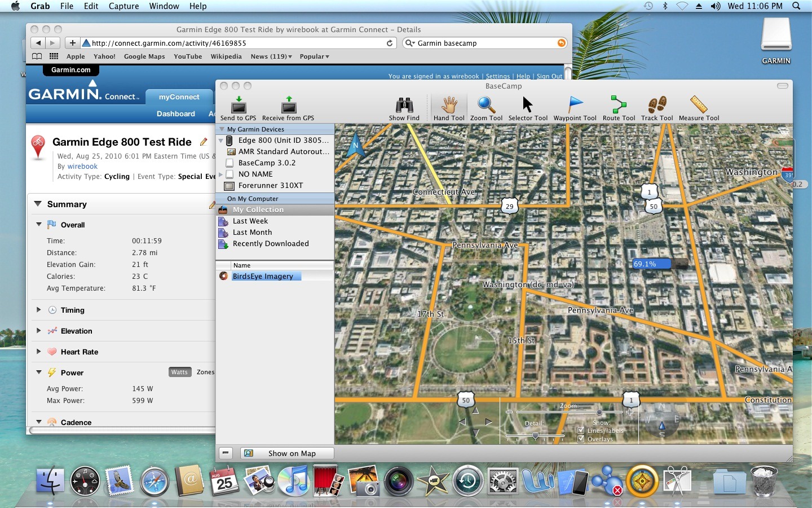The image size is (812, 508).
Task: Toggle the Lines/labels checkbox
Action: (x=581, y=431)
